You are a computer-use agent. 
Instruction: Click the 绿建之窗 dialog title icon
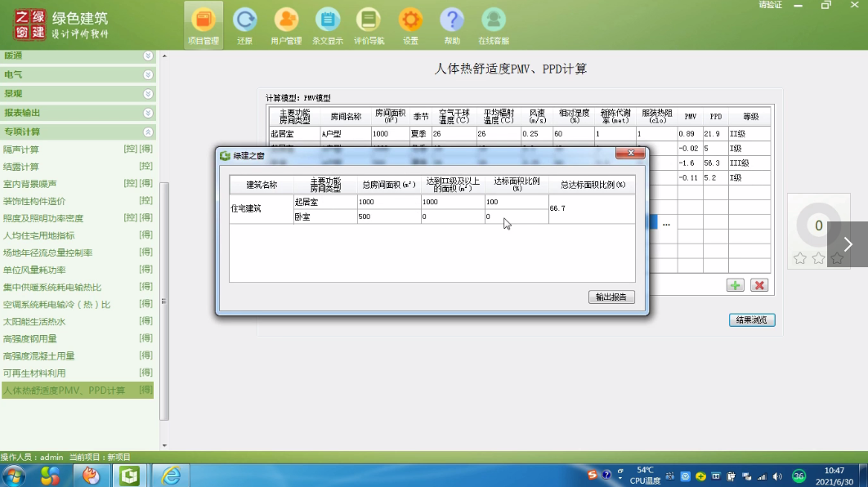pos(225,155)
